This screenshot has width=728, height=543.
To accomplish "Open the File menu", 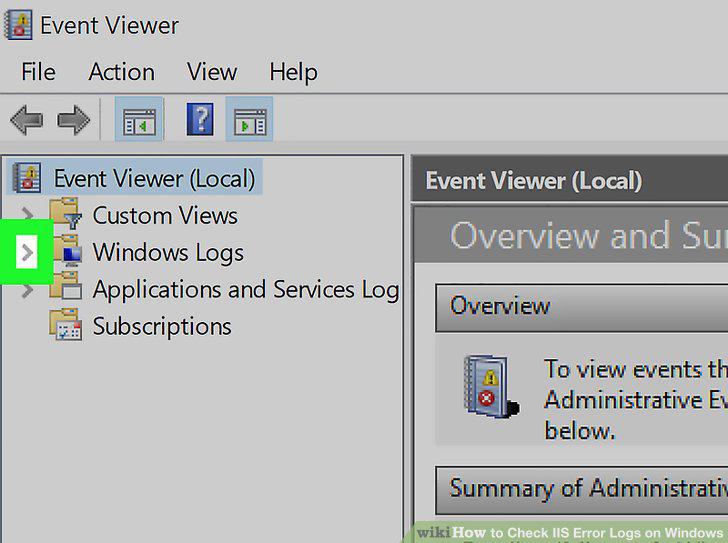I will [39, 72].
